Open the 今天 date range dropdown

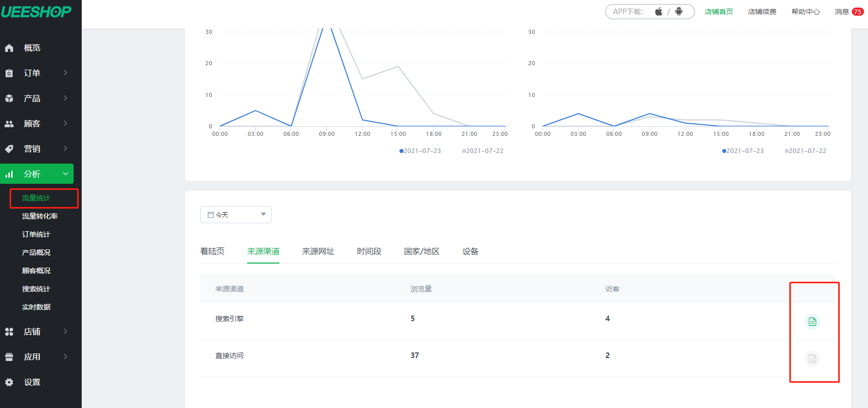click(x=236, y=215)
